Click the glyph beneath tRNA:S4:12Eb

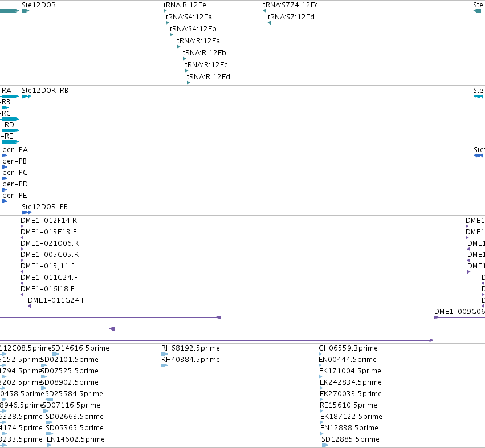[x=171, y=35]
